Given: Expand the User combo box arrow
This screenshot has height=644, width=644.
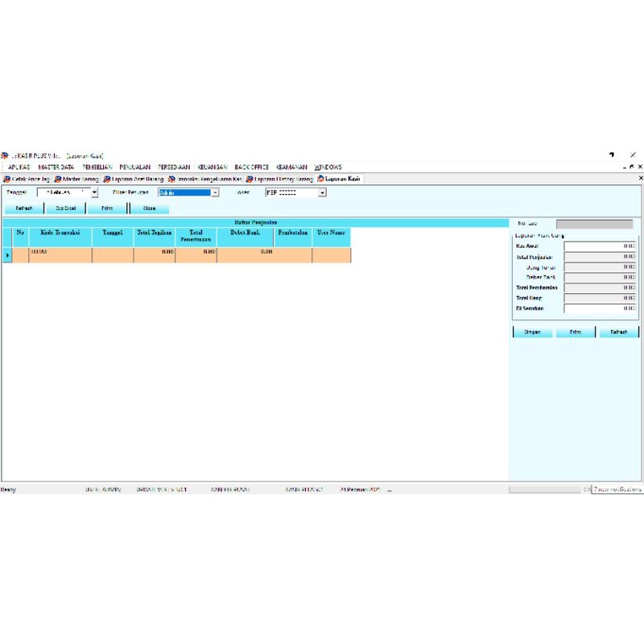Looking at the screenshot, I should click(322, 193).
